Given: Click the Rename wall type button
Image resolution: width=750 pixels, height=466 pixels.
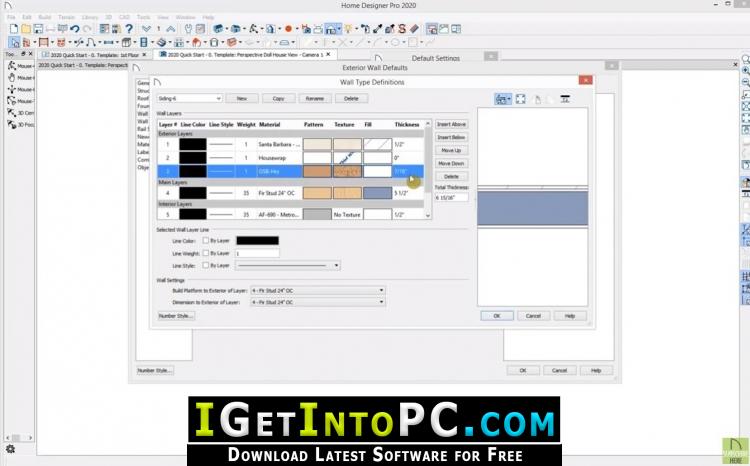Looking at the screenshot, I should 315,98.
